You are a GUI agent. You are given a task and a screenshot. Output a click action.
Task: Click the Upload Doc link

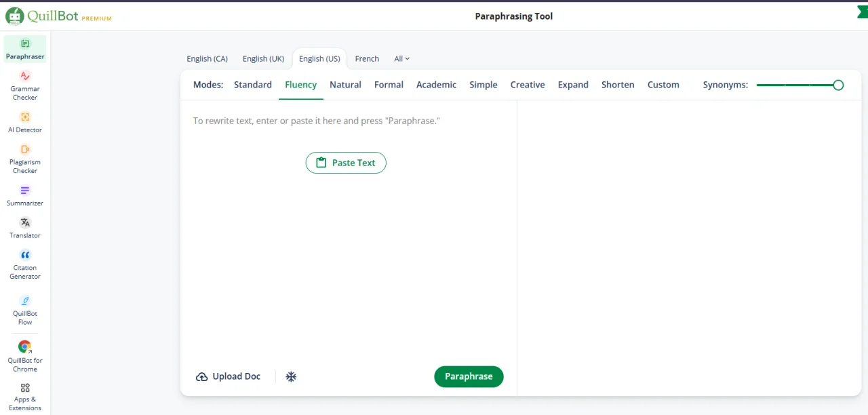[x=228, y=376]
